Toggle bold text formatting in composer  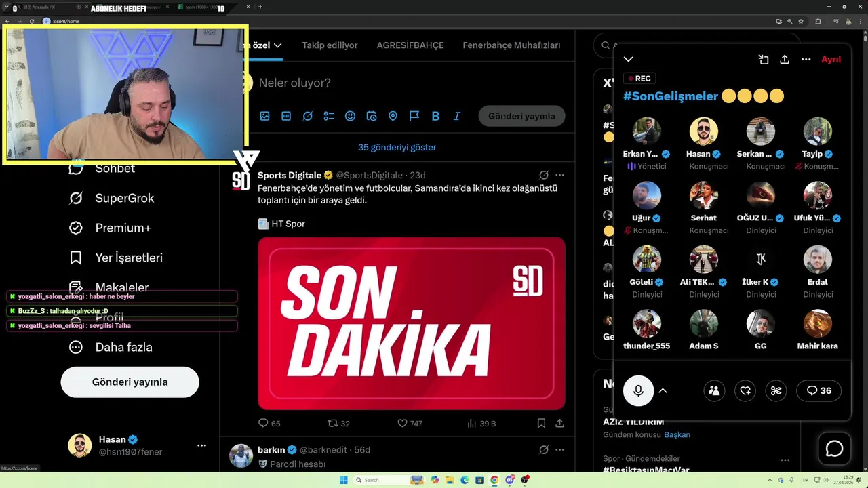click(x=435, y=116)
